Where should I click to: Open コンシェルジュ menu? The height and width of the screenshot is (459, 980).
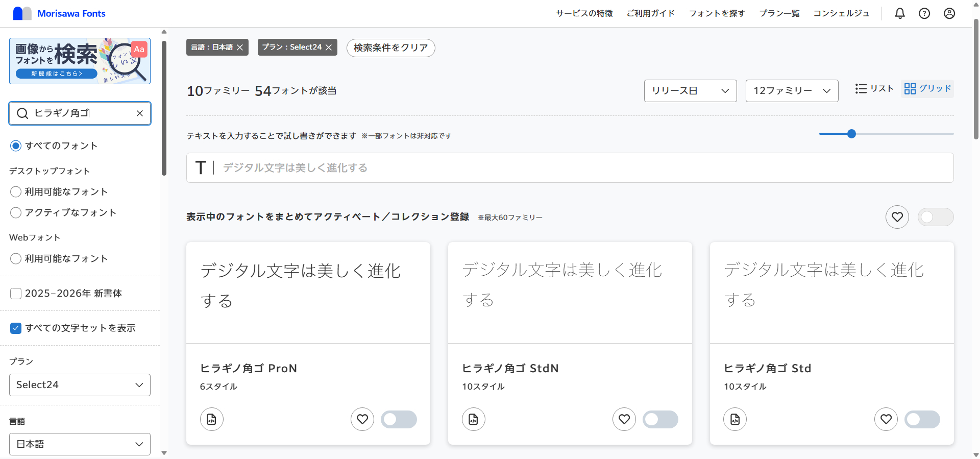841,13
